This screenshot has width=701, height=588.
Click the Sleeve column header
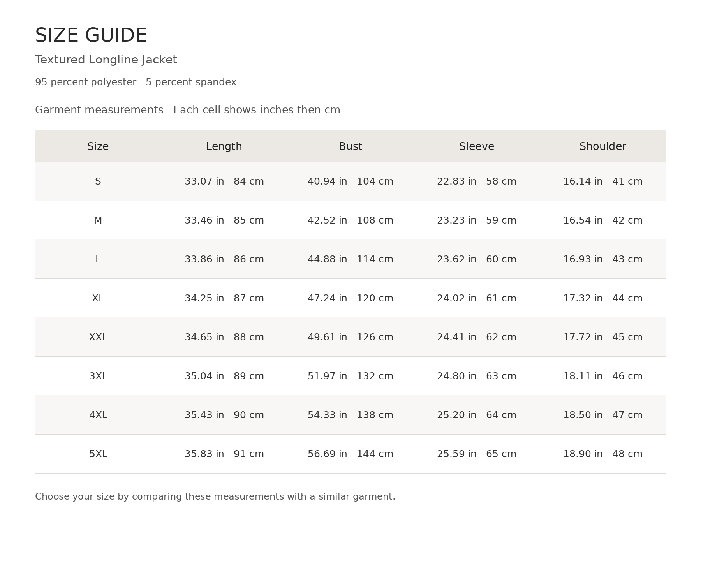click(477, 146)
